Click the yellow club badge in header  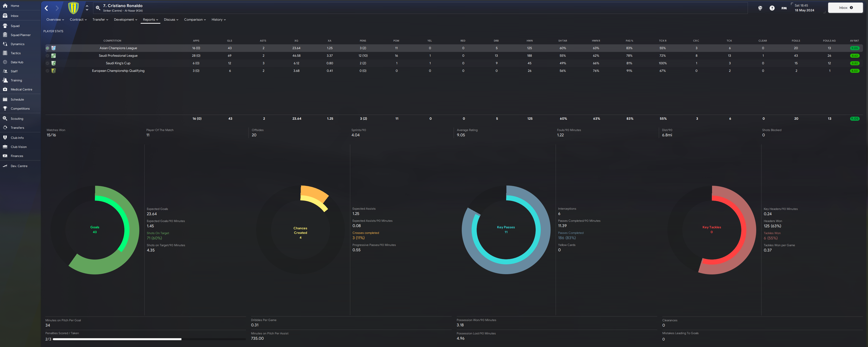pyautogui.click(x=73, y=8)
